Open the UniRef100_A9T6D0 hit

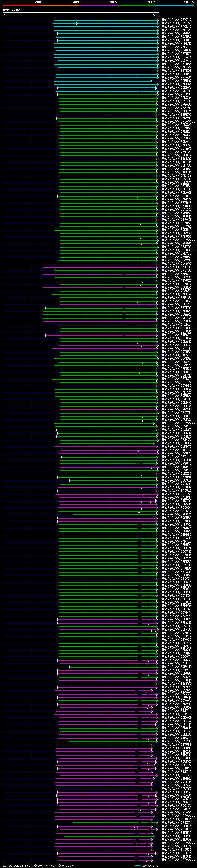tap(176, 78)
